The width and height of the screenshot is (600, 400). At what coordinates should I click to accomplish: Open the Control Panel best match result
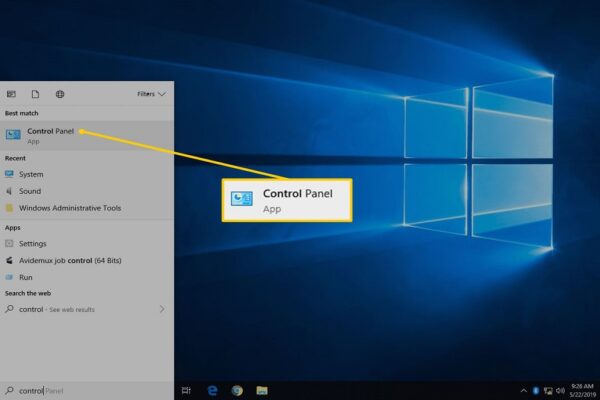point(87,136)
